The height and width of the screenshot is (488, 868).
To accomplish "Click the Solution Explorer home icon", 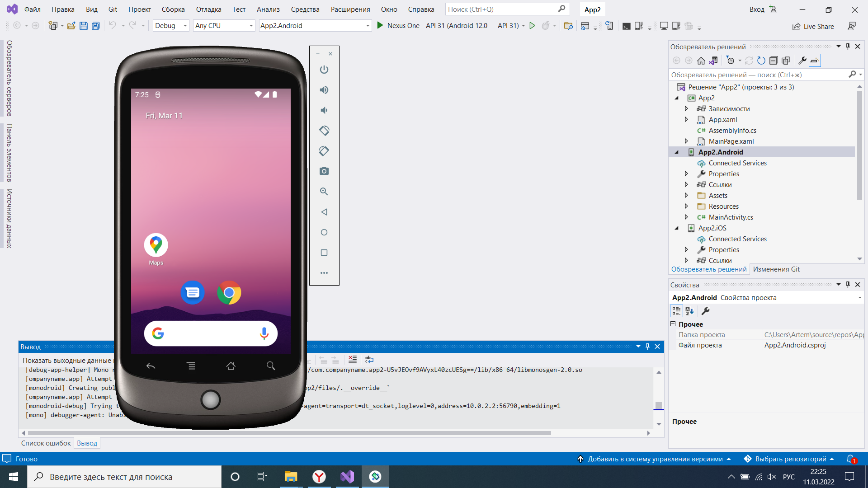I will [701, 61].
